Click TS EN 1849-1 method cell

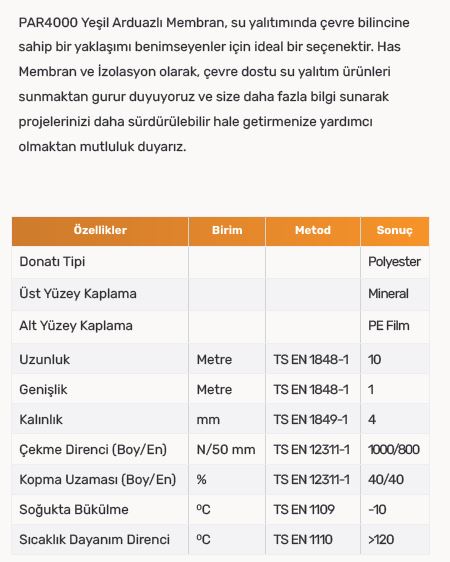click(311, 419)
